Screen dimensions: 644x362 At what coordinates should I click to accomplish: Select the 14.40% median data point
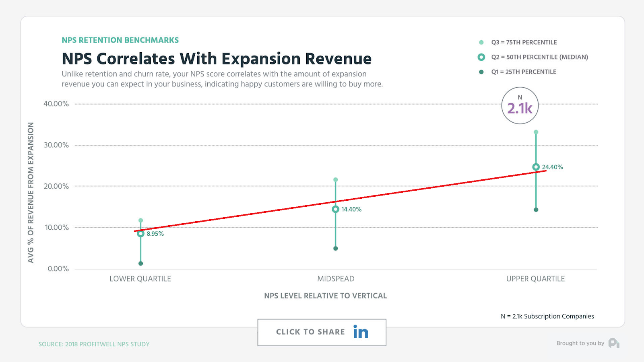[x=335, y=209]
